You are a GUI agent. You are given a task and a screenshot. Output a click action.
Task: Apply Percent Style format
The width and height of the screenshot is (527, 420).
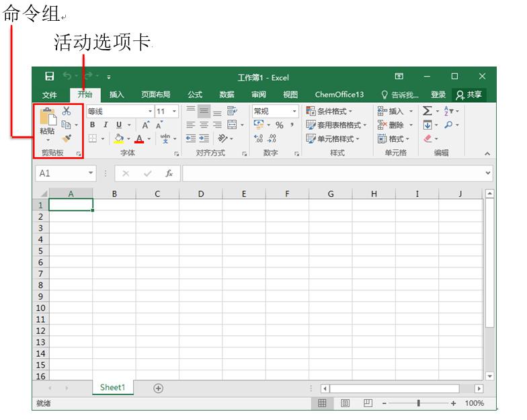pos(280,125)
